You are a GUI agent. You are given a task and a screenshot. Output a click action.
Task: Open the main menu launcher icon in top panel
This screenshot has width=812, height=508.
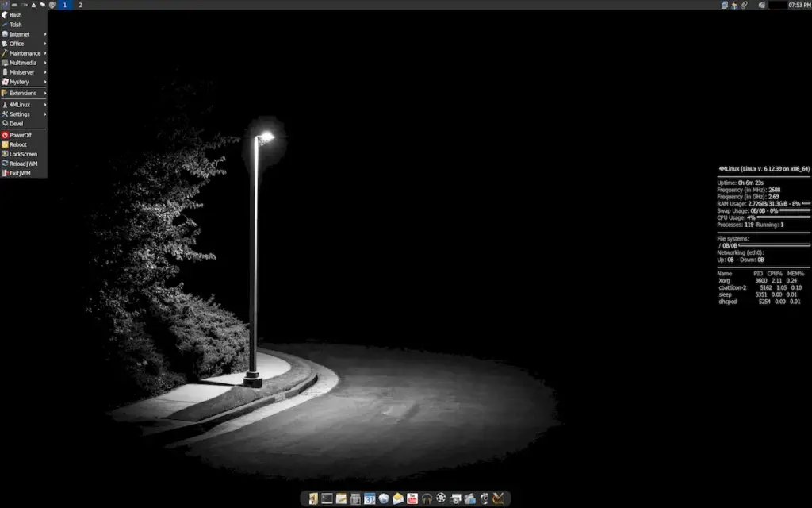5,5
